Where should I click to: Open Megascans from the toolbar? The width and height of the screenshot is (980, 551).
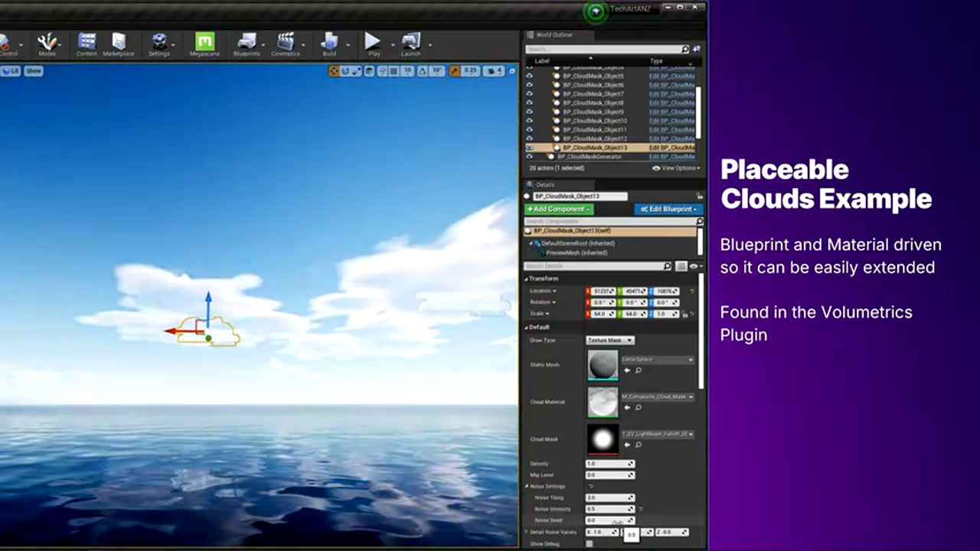204,43
